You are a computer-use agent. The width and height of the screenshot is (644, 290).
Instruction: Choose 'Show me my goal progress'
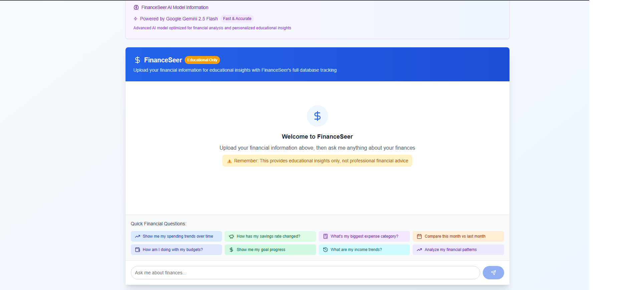coord(270,250)
